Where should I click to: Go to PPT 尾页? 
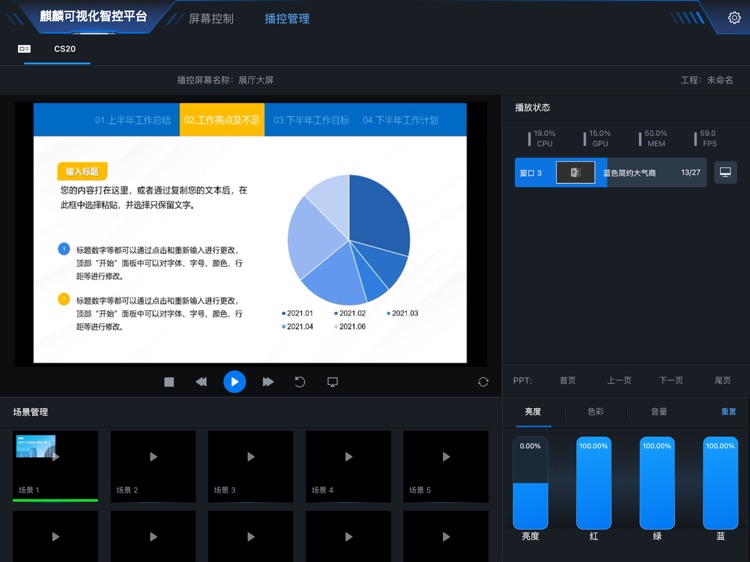point(723,380)
